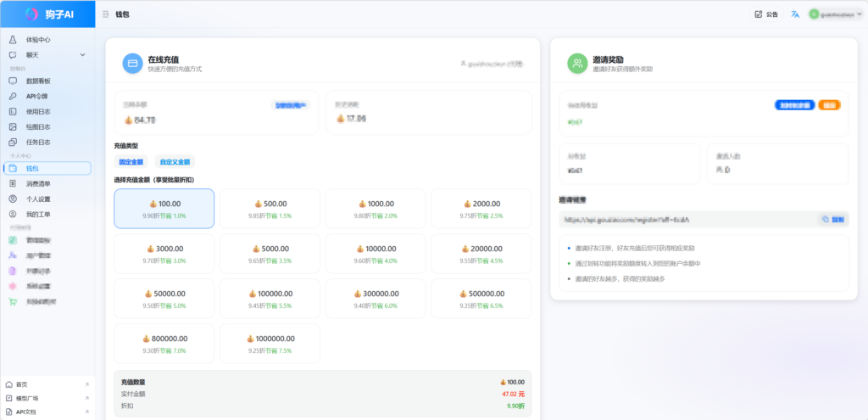Choose the 800000.00 amount card
Image resolution: width=868 pixels, height=420 pixels.
[164, 344]
